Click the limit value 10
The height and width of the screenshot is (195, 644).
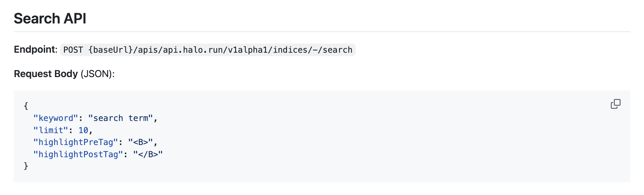pyautogui.click(x=83, y=130)
